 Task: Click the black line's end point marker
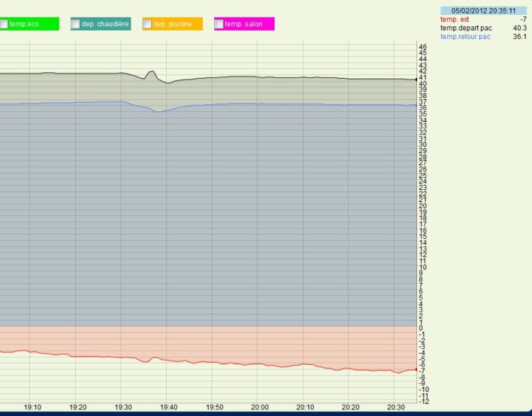[x=416, y=80]
